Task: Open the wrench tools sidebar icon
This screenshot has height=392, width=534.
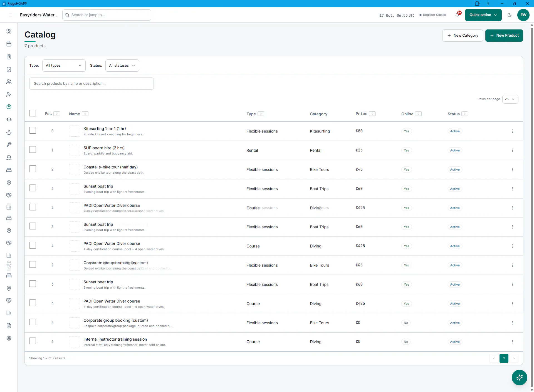Action: pyautogui.click(x=9, y=144)
